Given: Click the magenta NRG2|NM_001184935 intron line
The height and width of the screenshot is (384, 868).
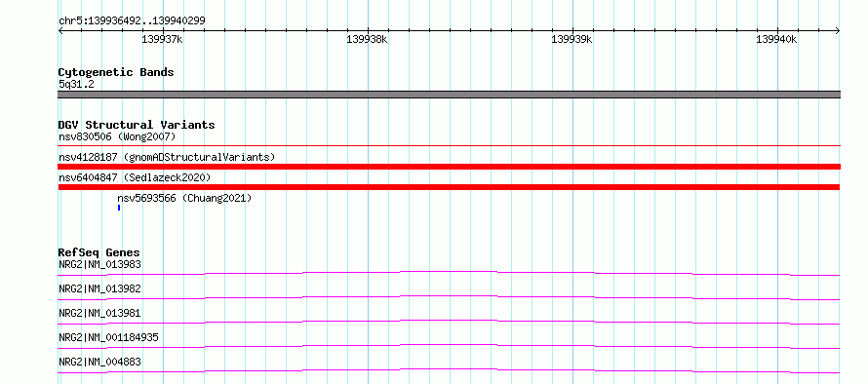Looking at the screenshot, I should tap(449, 346).
